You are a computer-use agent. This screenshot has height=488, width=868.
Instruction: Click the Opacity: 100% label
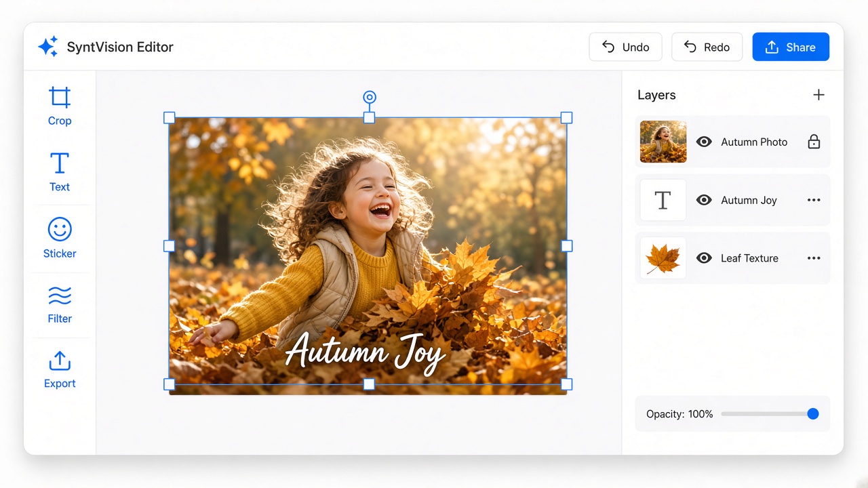(679, 414)
